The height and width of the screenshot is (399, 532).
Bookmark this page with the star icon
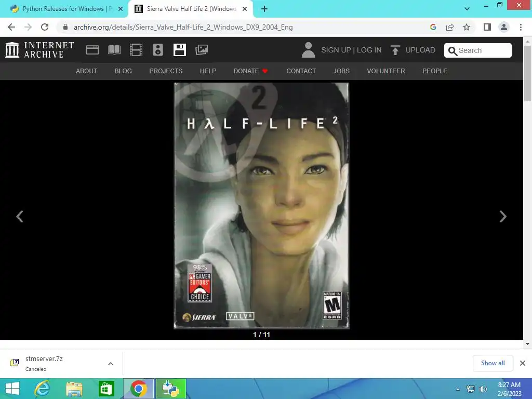point(467,27)
